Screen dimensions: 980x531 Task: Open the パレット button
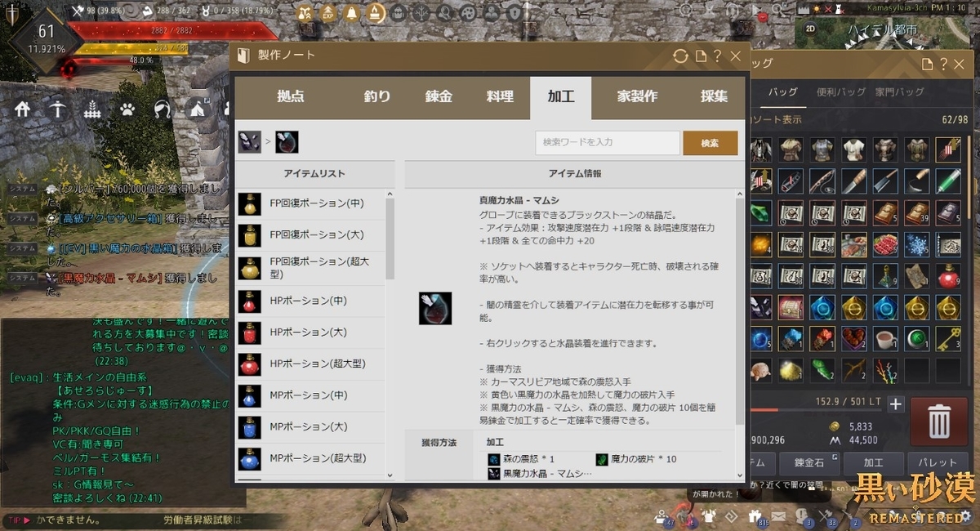pyautogui.click(x=938, y=462)
